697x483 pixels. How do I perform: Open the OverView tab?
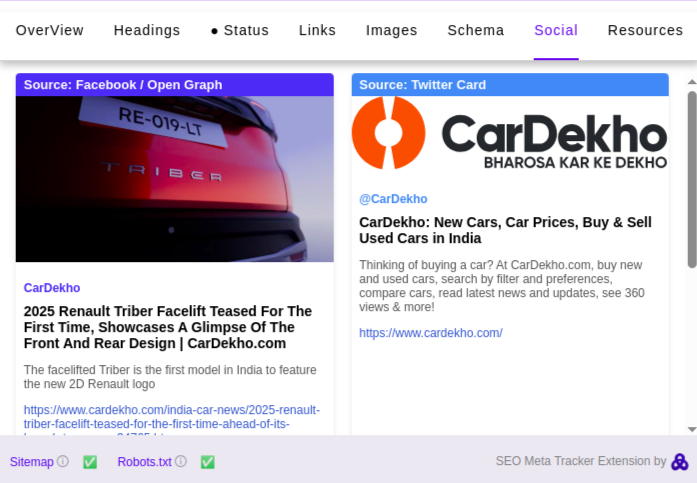point(49,30)
